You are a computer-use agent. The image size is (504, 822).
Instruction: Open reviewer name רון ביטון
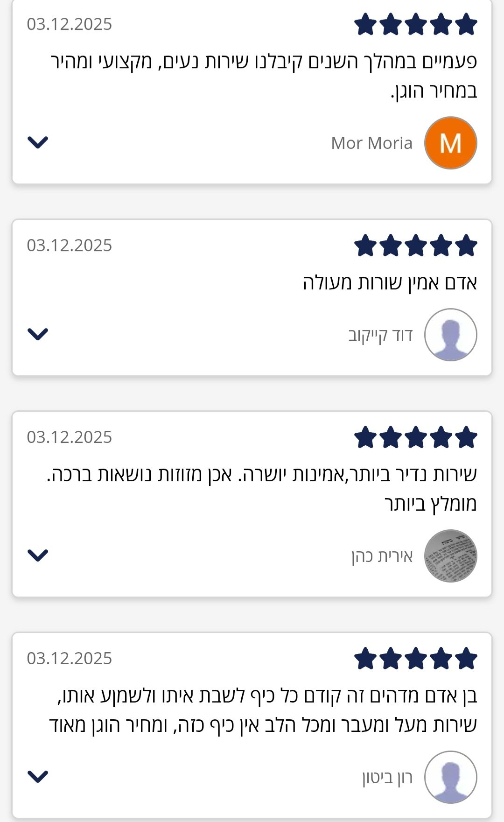(387, 777)
